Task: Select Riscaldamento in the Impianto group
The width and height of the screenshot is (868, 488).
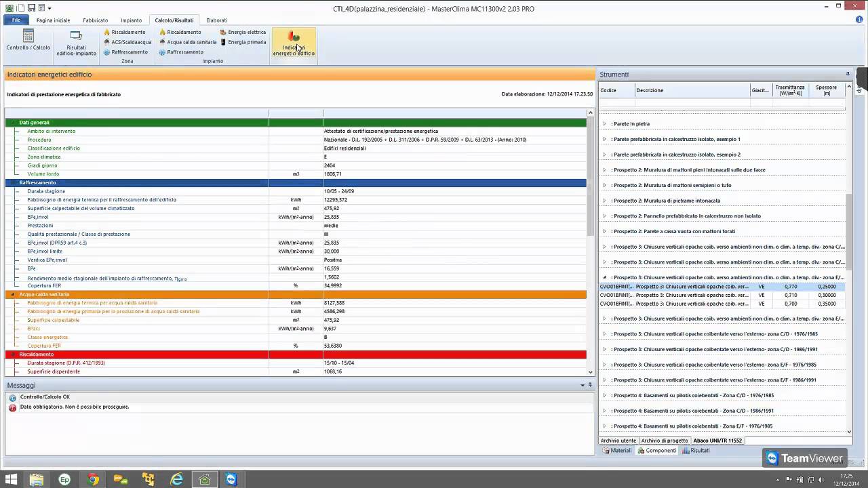Action: [180, 32]
